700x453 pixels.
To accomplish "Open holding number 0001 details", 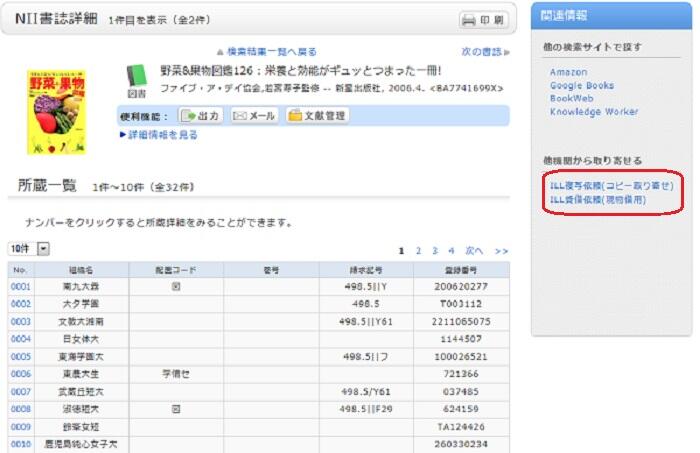I will tap(21, 286).
